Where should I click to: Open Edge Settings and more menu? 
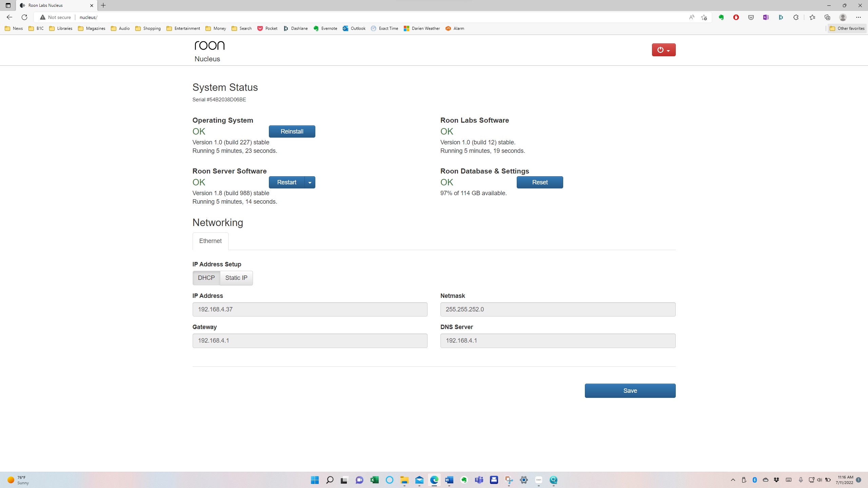pos(859,17)
